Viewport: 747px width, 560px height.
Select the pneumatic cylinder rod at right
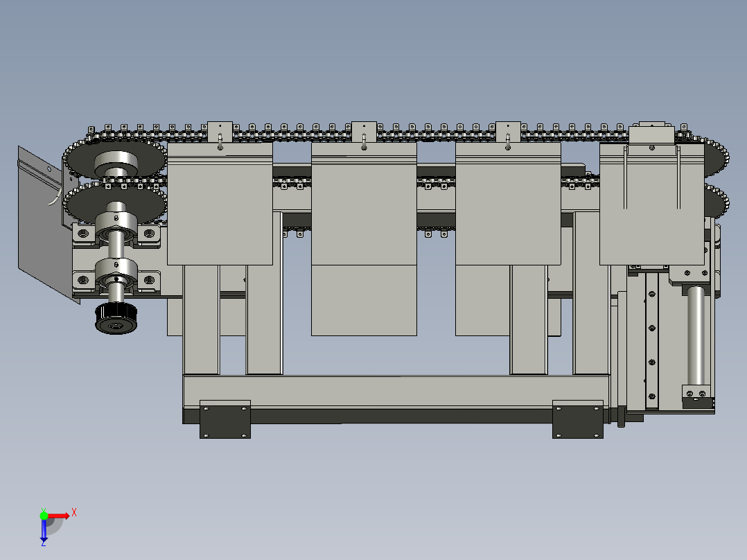pos(696,335)
